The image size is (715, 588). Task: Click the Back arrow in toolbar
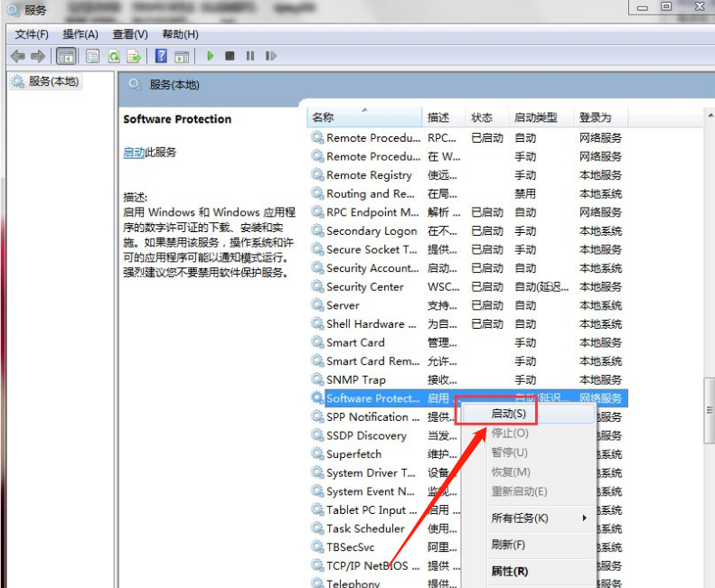point(17,56)
